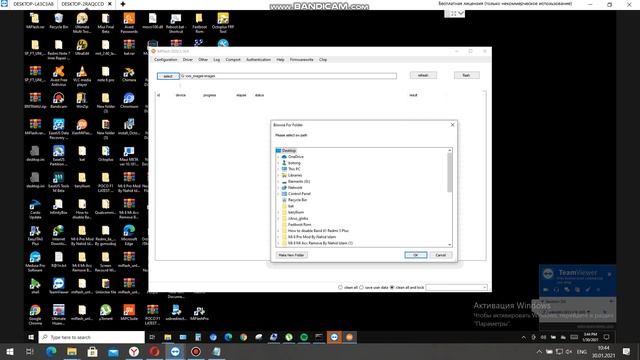Click the folder tree vertical scrollbar thumb
The width and height of the screenshot is (640, 360).
[x=449, y=172]
